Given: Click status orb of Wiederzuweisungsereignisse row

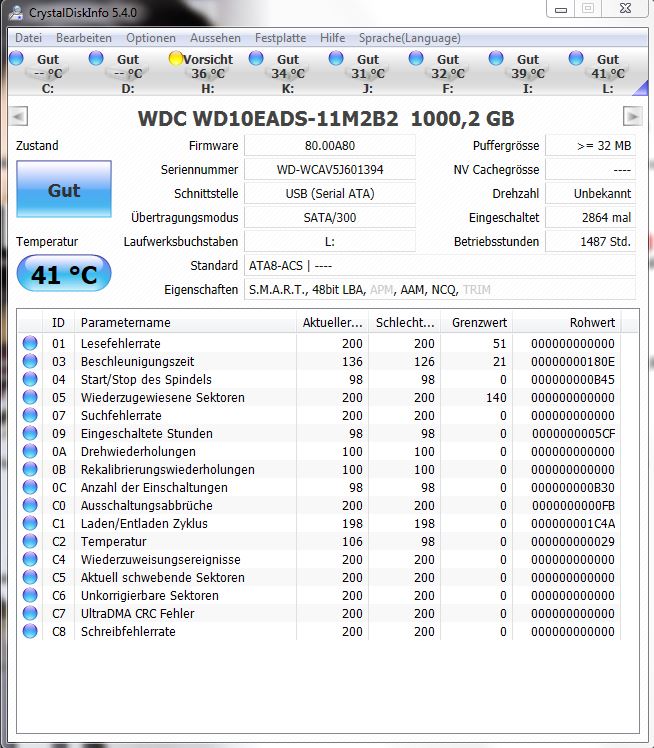Looking at the screenshot, I should (x=30, y=559).
